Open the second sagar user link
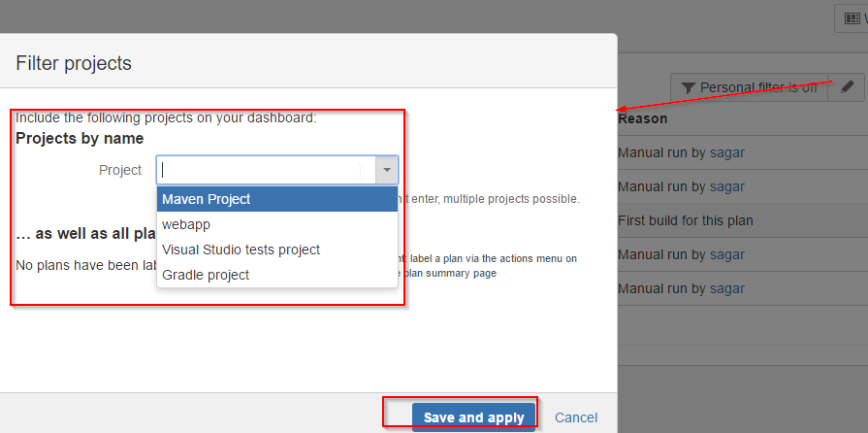This screenshot has width=868, height=433. 727,186
